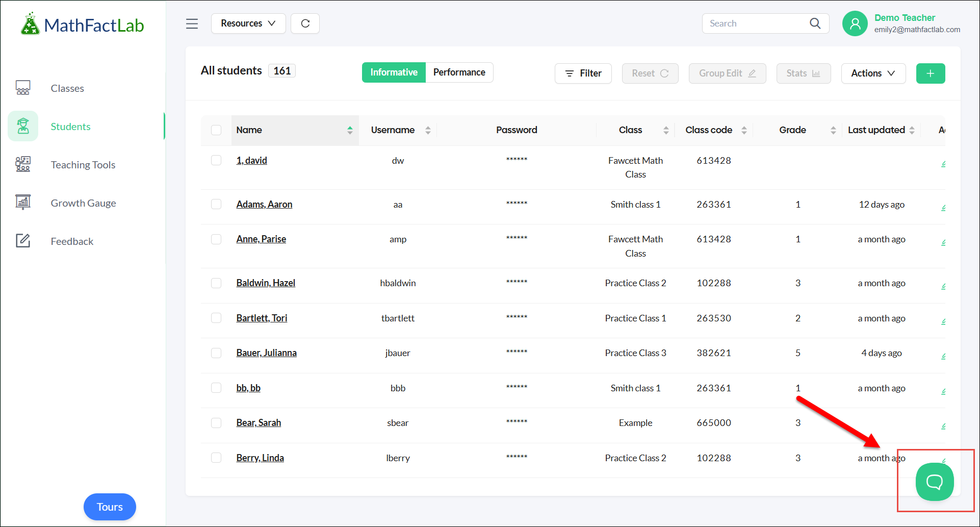980x527 pixels.
Task: Click the username cell hbaldwin
Action: pyautogui.click(x=398, y=283)
